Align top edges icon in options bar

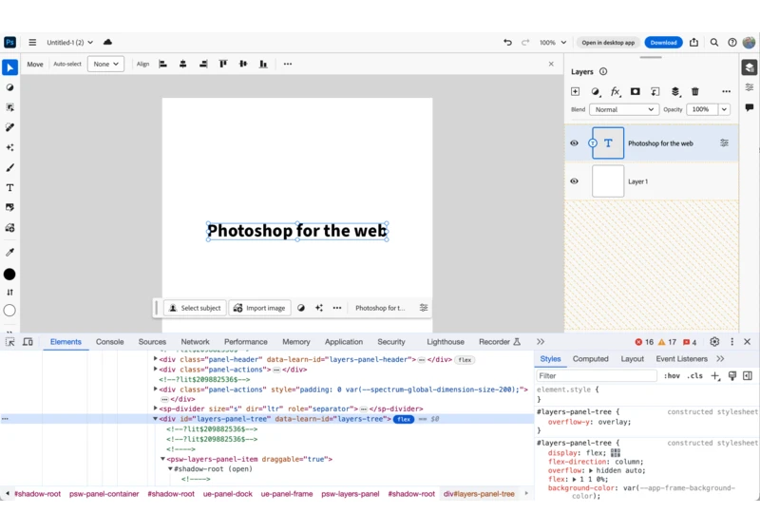(223, 64)
